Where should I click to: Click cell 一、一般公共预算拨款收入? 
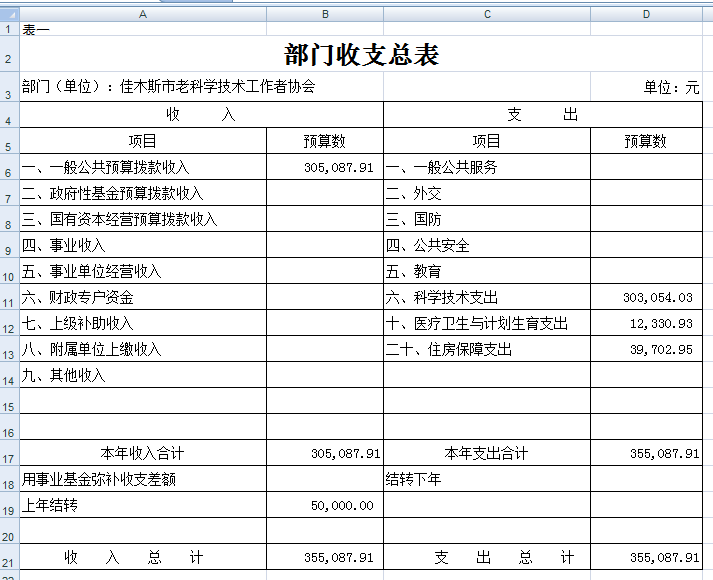[143, 167]
